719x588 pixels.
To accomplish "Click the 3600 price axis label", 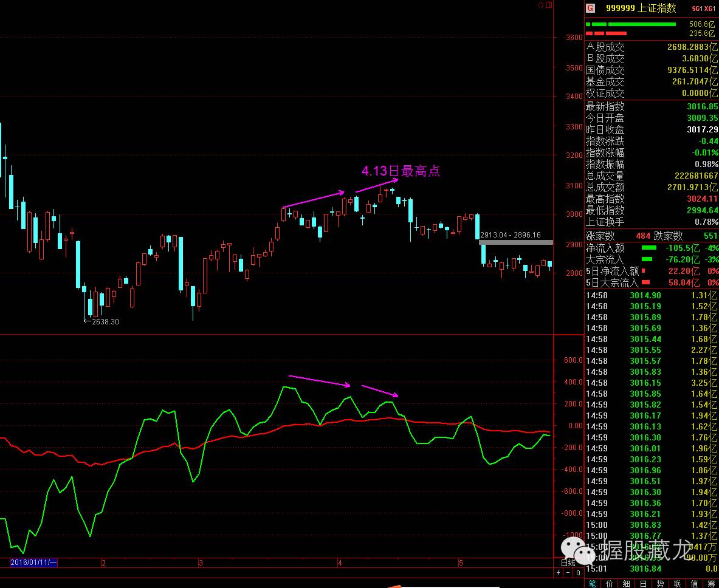I will point(574,38).
